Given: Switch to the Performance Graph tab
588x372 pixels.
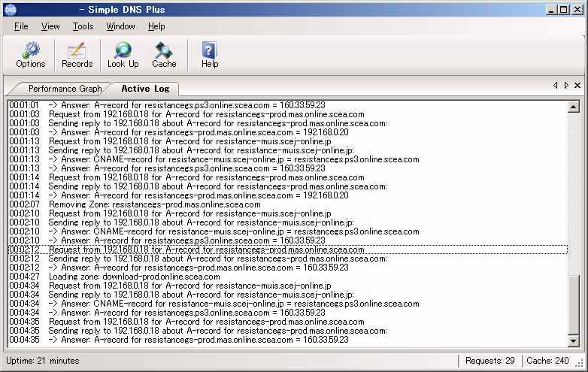Looking at the screenshot, I should pyautogui.click(x=65, y=89).
